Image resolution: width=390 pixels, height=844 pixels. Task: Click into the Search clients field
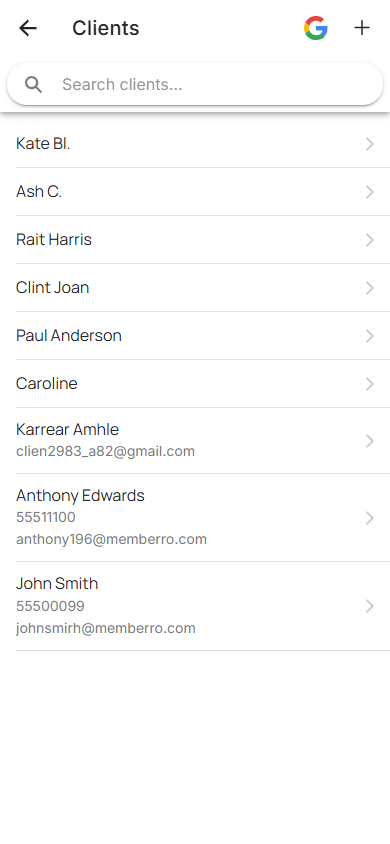pyautogui.click(x=195, y=85)
